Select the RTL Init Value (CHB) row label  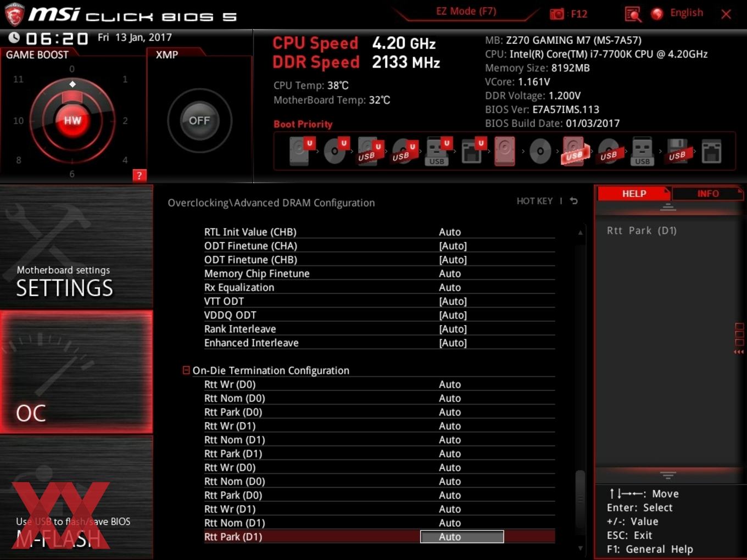[x=250, y=232]
